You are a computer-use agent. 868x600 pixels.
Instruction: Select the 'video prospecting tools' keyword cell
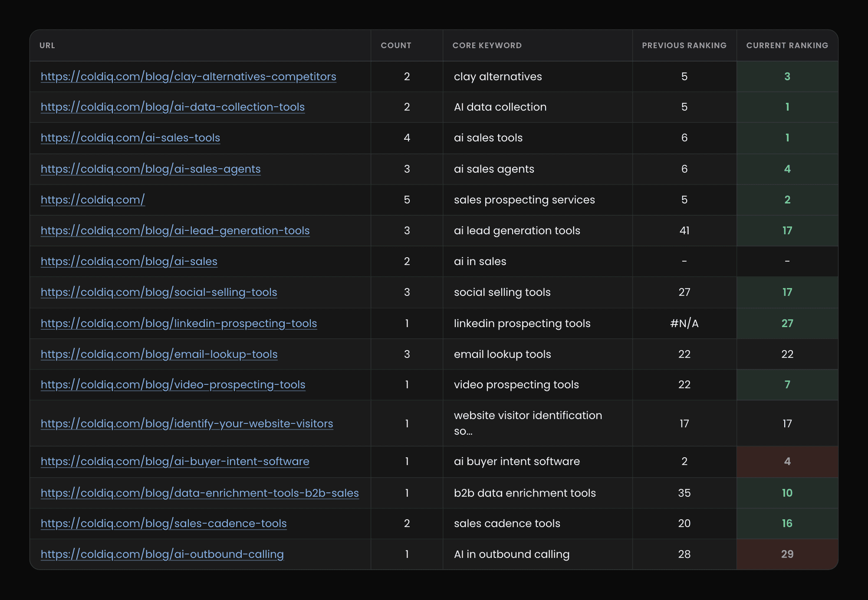click(537, 385)
